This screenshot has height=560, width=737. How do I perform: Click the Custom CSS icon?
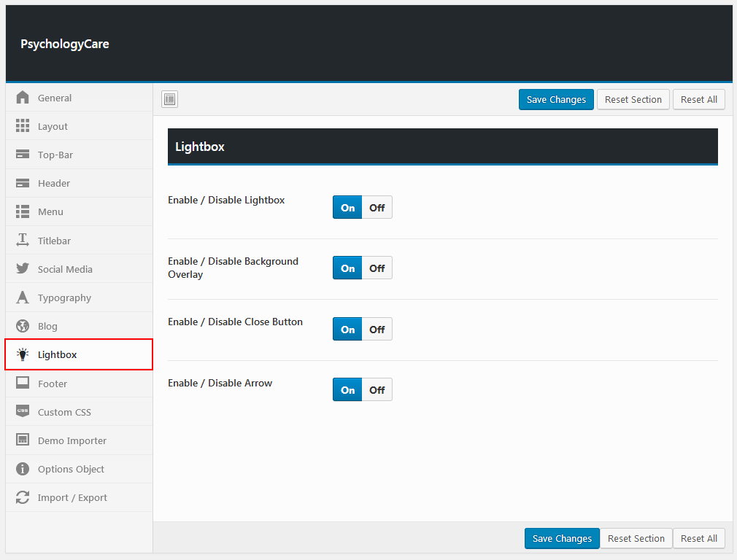(x=23, y=411)
